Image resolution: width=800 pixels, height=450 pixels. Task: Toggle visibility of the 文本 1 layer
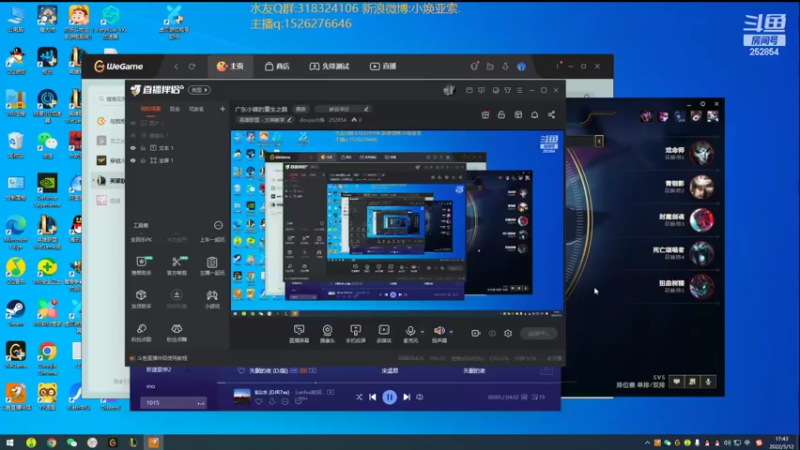tap(133, 148)
